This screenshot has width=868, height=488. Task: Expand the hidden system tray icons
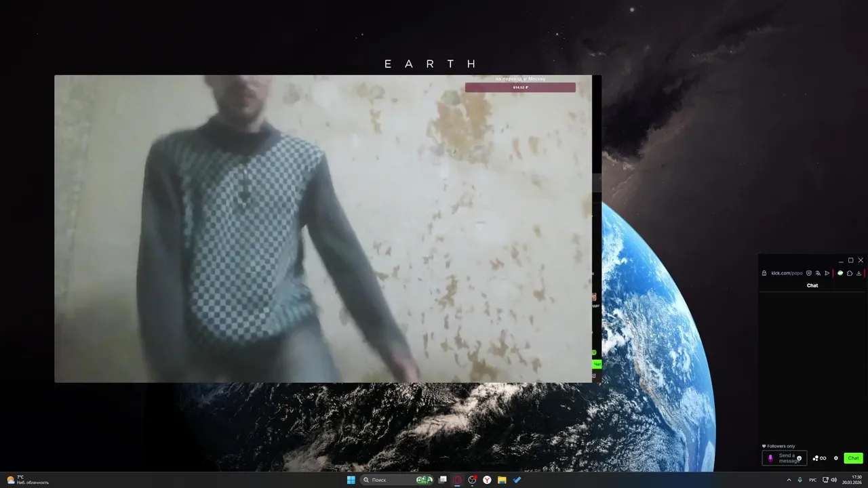[x=789, y=480]
